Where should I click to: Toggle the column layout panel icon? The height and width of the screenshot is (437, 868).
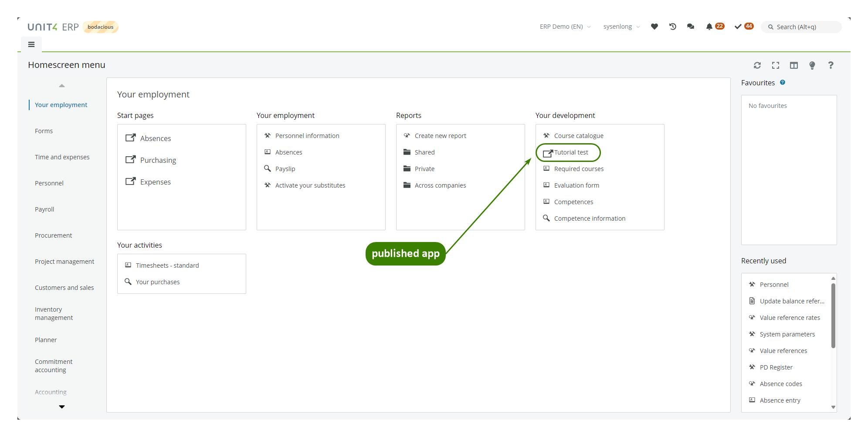pos(794,65)
